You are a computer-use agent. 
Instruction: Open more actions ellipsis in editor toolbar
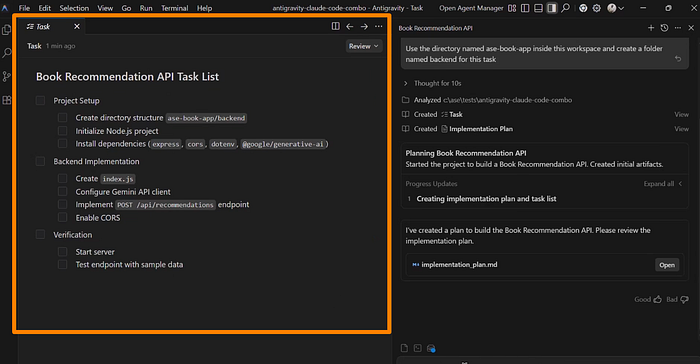pyautogui.click(x=379, y=27)
